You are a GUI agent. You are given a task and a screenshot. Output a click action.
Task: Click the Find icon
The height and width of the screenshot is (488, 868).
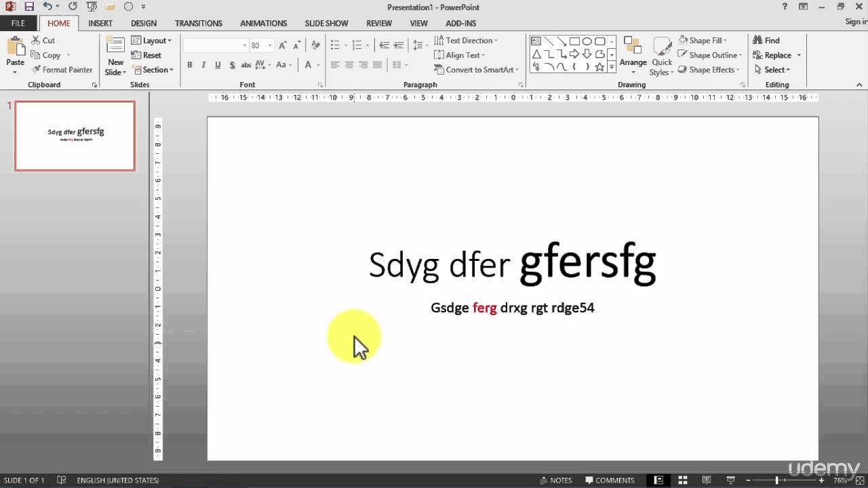[766, 40]
